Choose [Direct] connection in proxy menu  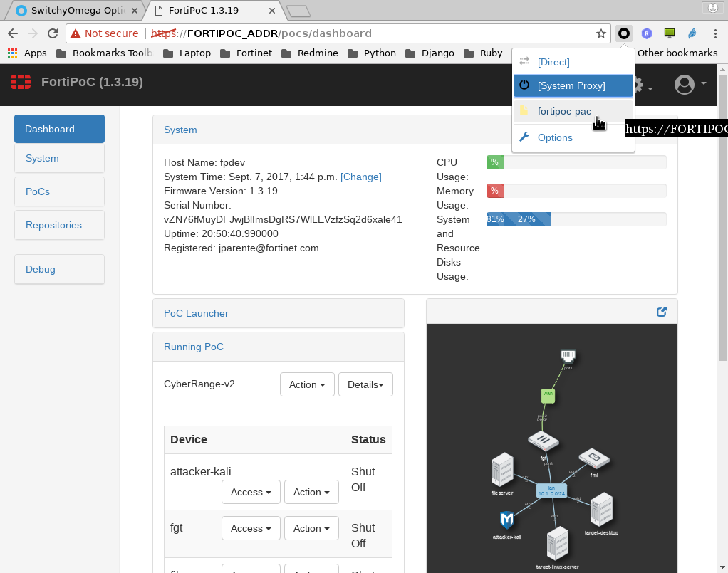coord(553,62)
